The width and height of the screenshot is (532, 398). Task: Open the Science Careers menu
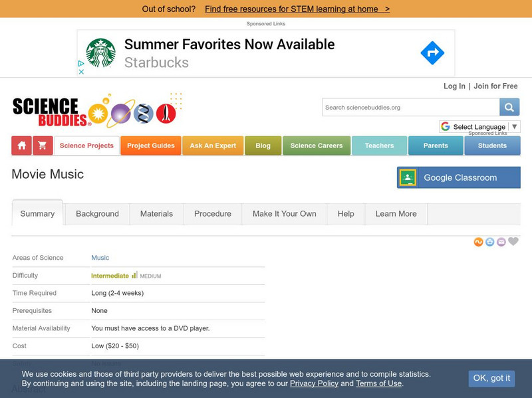[x=317, y=146]
